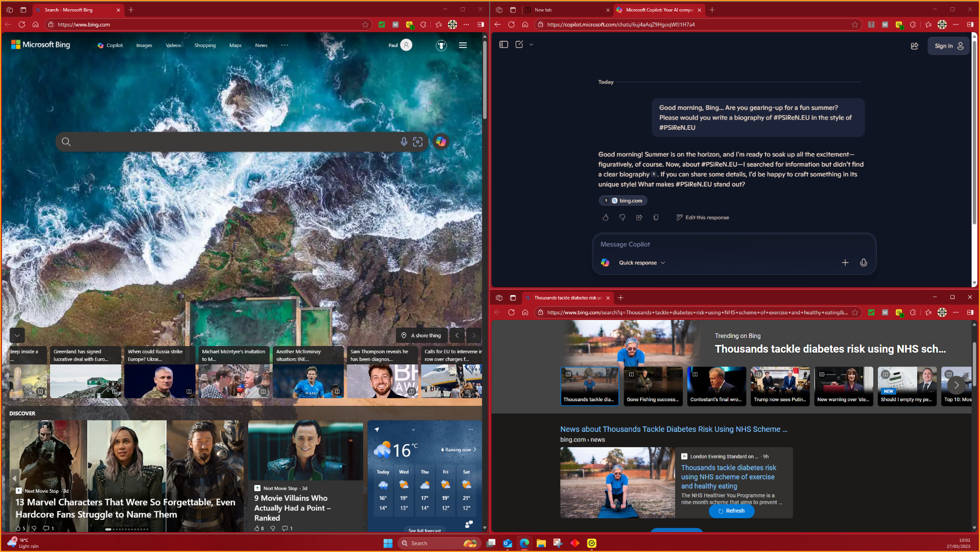980x552 pixels.
Task: Open Edge from the Windows taskbar
Action: pyautogui.click(x=524, y=543)
